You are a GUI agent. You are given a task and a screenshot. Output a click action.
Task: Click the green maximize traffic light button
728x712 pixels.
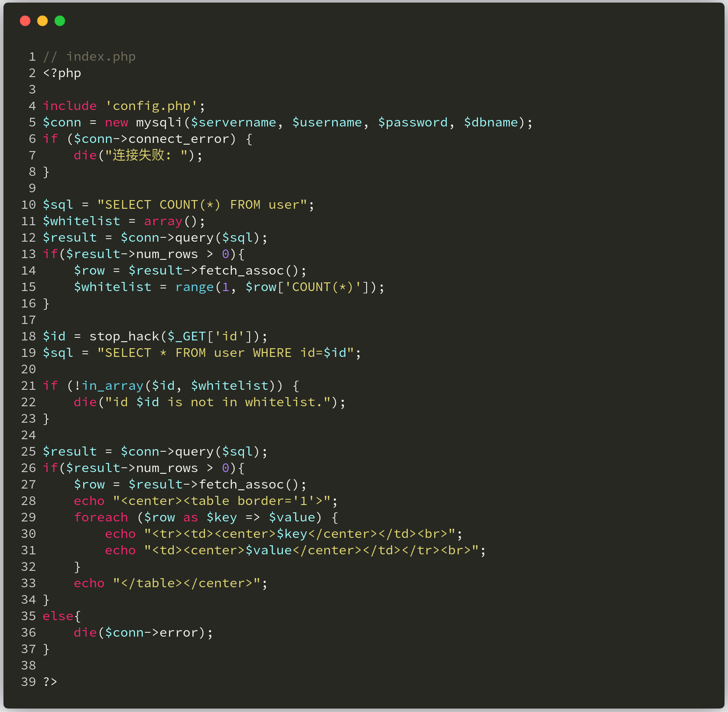pyautogui.click(x=60, y=20)
